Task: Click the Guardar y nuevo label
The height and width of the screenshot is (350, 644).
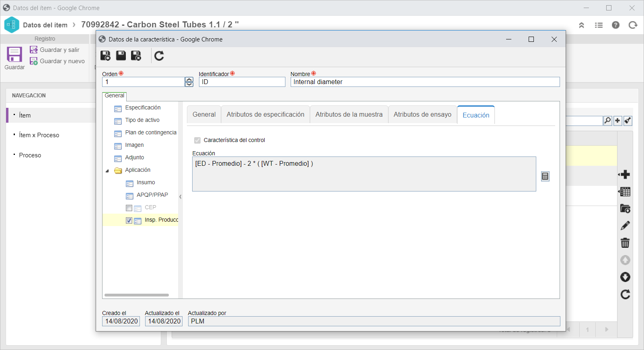Action: (62, 61)
